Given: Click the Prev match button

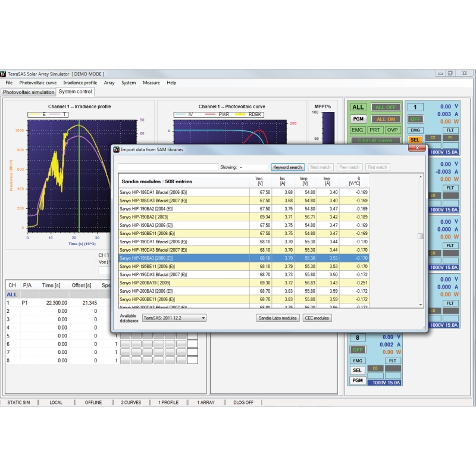Looking at the screenshot, I should (x=349, y=167).
